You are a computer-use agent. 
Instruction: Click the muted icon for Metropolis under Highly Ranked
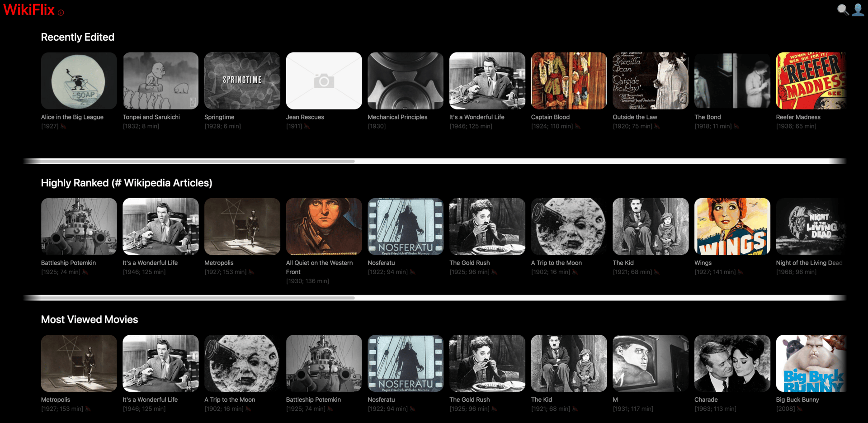[x=251, y=272]
